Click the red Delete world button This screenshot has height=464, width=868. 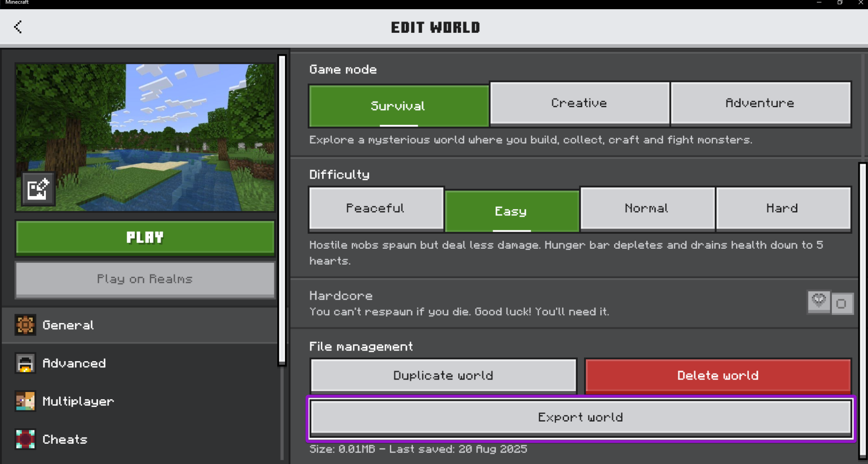717,375
